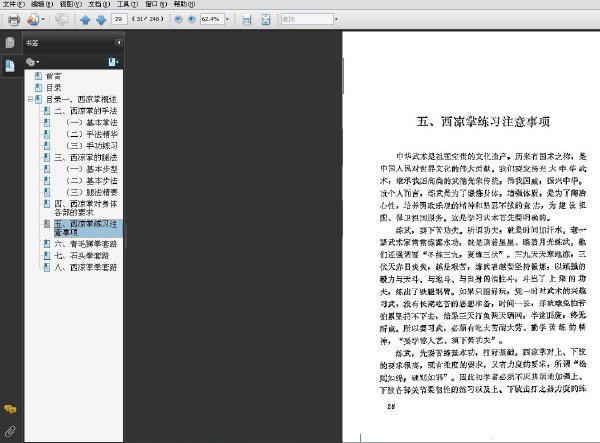Viewport: 600px width, 443px height.
Task: Click the bookmark icon beside 三、西凉掌的腿法
Action: click(x=47, y=157)
